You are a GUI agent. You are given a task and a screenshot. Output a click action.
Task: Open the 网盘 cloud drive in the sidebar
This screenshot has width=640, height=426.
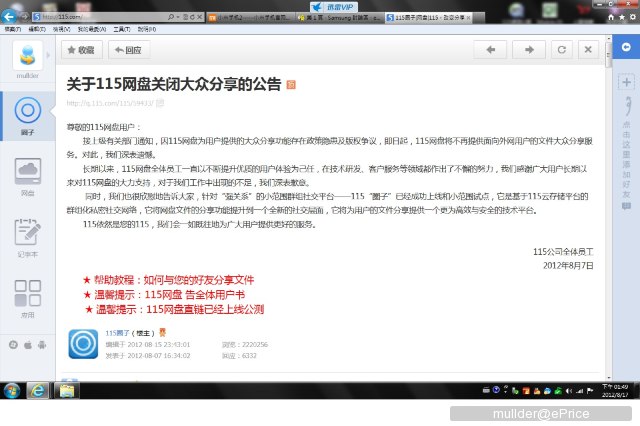coord(27,177)
